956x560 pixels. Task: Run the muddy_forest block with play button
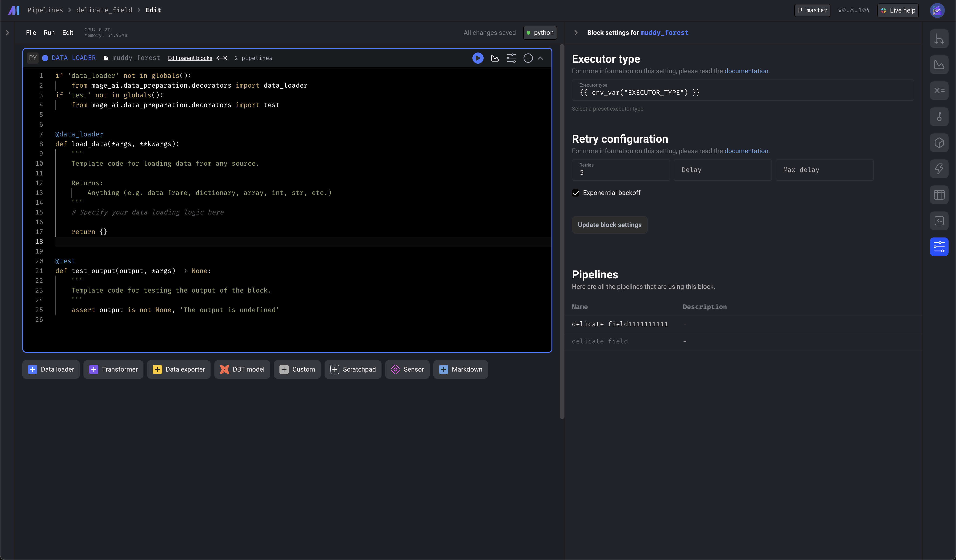click(478, 58)
